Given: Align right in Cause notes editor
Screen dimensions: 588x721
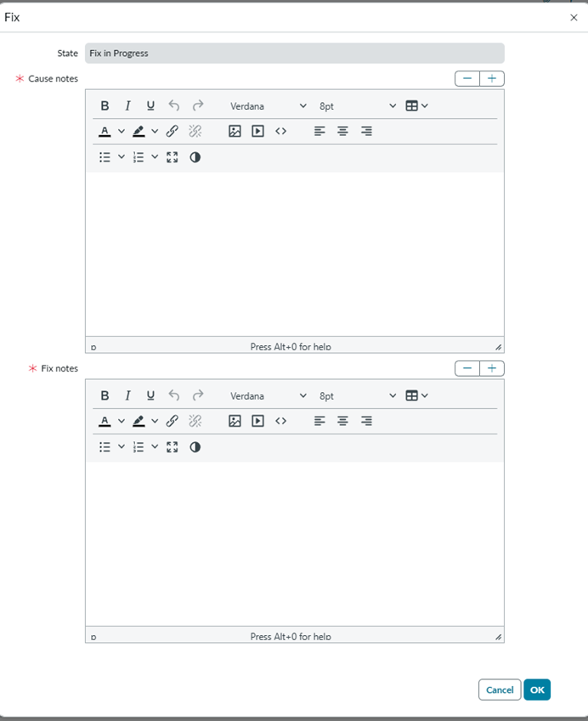Looking at the screenshot, I should (x=366, y=132).
